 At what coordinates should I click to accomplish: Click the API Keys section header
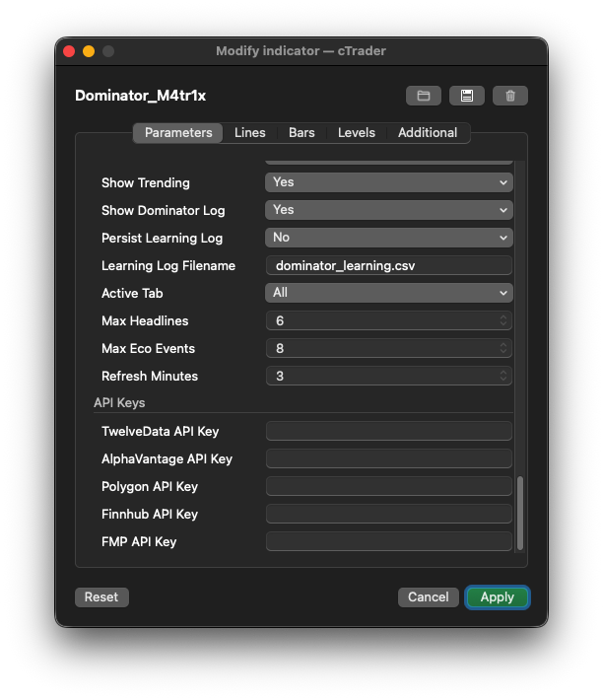click(x=119, y=402)
